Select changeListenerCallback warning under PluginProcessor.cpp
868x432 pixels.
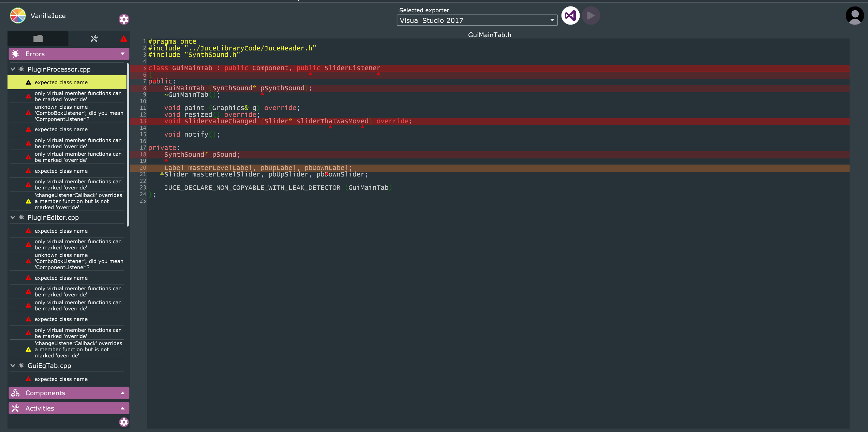(67, 201)
